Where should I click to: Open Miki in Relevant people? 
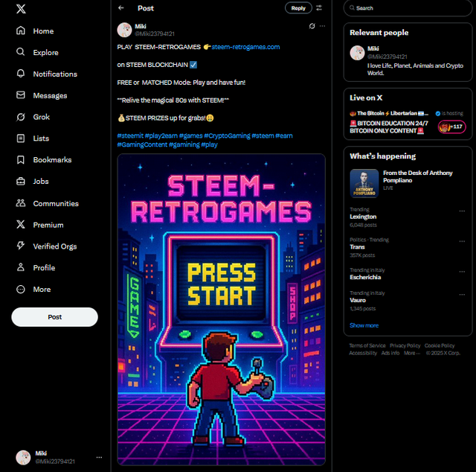click(x=373, y=48)
